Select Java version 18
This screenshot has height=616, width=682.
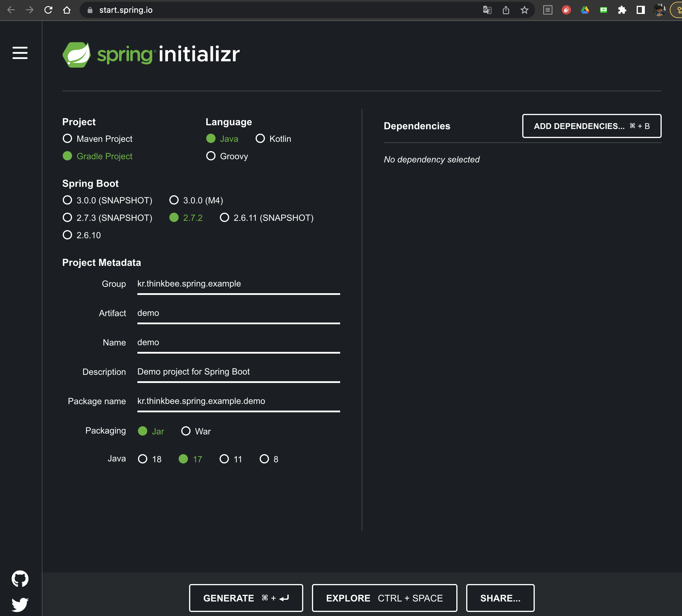coord(150,459)
